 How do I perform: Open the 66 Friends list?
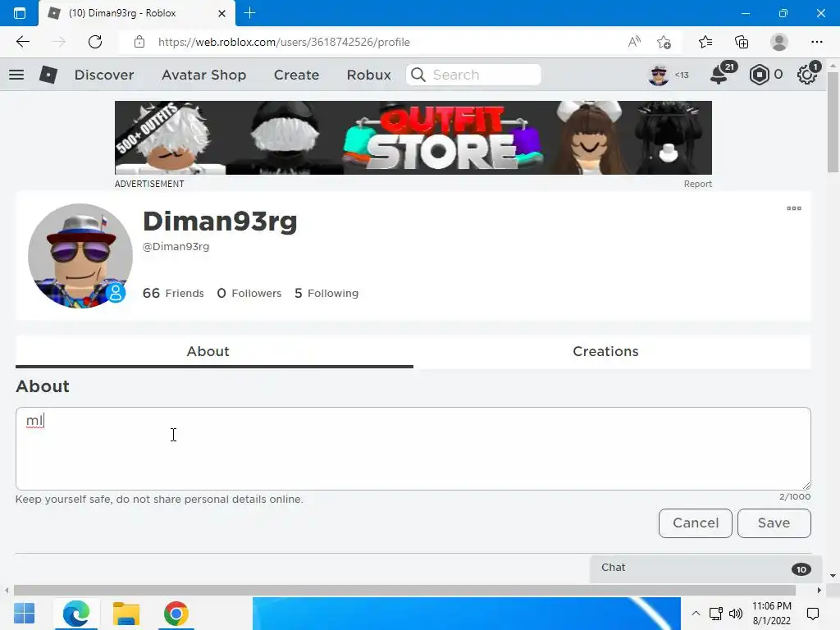[173, 293]
